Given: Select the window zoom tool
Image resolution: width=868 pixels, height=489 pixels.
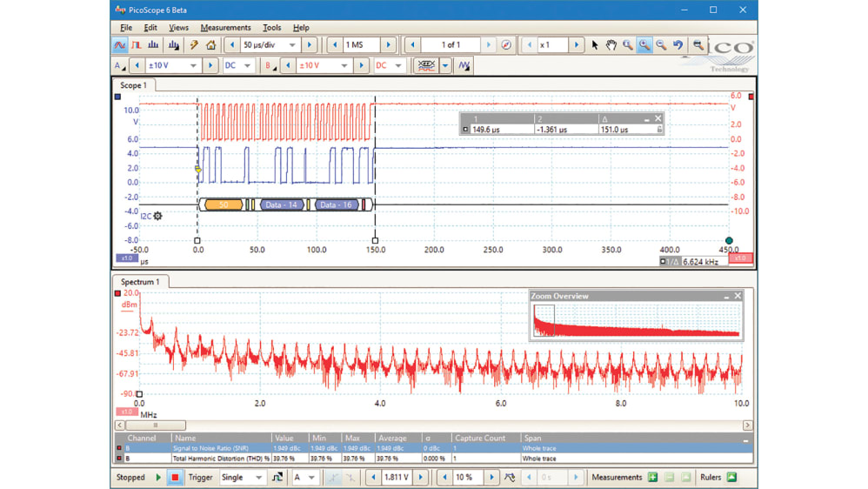Looking at the screenshot, I should click(628, 45).
